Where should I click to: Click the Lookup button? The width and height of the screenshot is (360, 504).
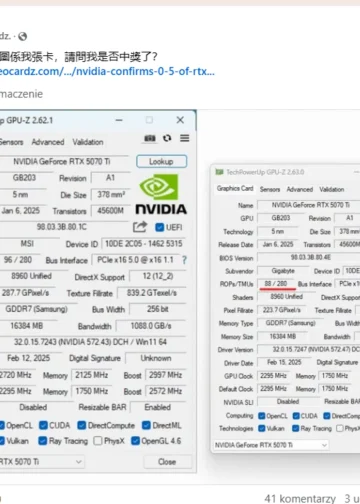161,161
